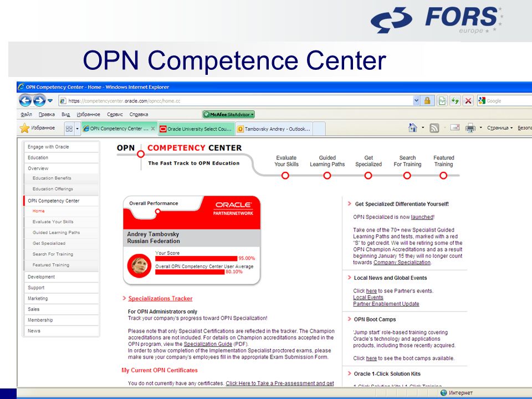The width and height of the screenshot is (532, 399).
Task: Click the green Refresh arrows icon
Action: pos(455,101)
